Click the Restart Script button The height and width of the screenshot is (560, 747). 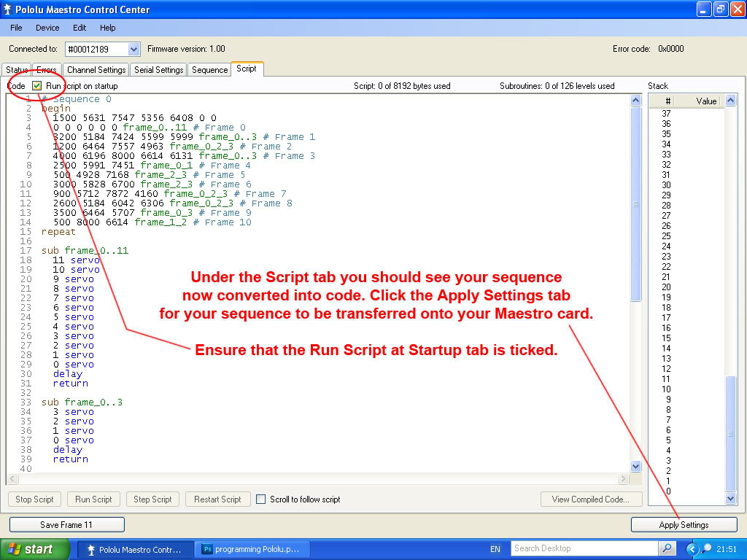point(217,499)
